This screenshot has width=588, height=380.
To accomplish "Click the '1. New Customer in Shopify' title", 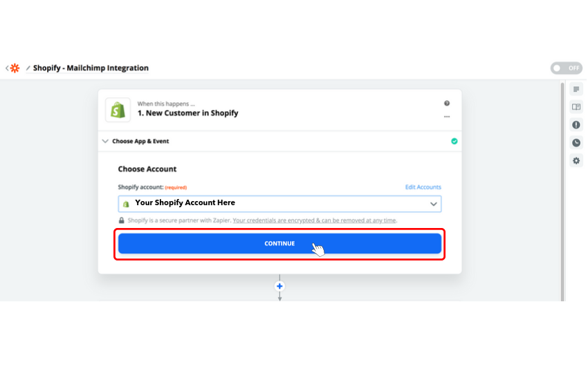I will click(187, 113).
